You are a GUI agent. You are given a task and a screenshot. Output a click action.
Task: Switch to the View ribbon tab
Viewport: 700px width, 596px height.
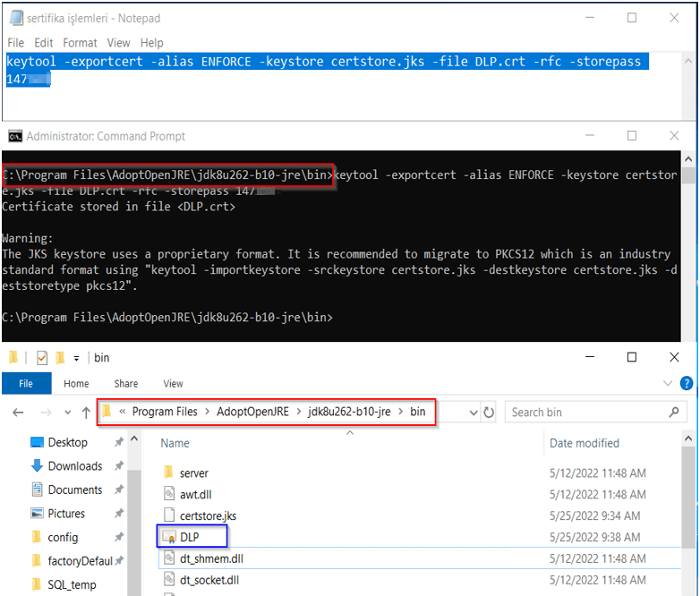pyautogui.click(x=173, y=384)
